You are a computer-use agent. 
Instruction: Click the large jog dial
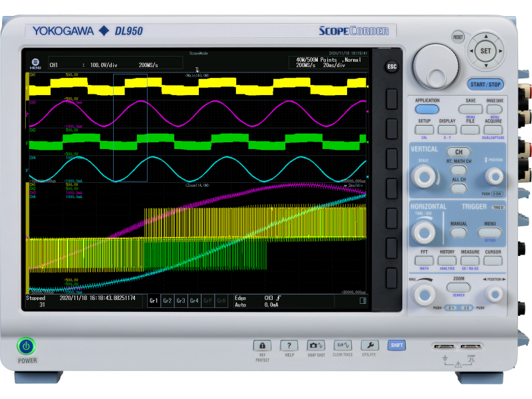[x=436, y=65]
